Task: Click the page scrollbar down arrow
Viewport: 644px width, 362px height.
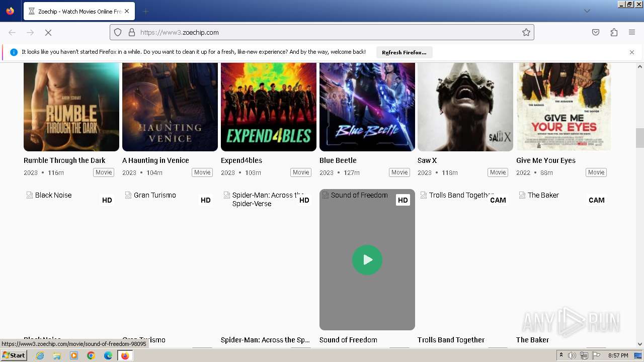Action: pyautogui.click(x=640, y=344)
